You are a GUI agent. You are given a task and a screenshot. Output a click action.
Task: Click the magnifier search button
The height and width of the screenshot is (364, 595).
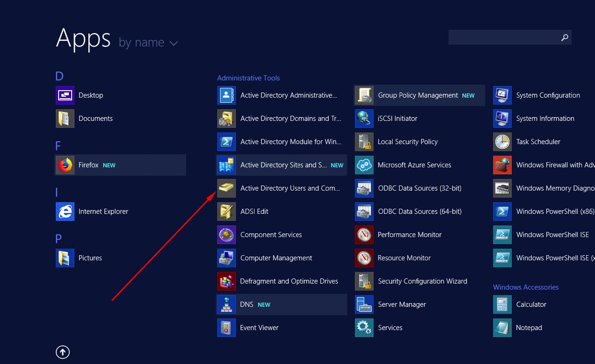(564, 38)
